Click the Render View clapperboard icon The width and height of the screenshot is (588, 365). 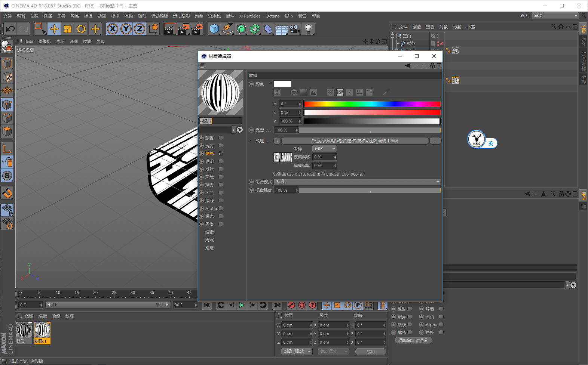169,29
